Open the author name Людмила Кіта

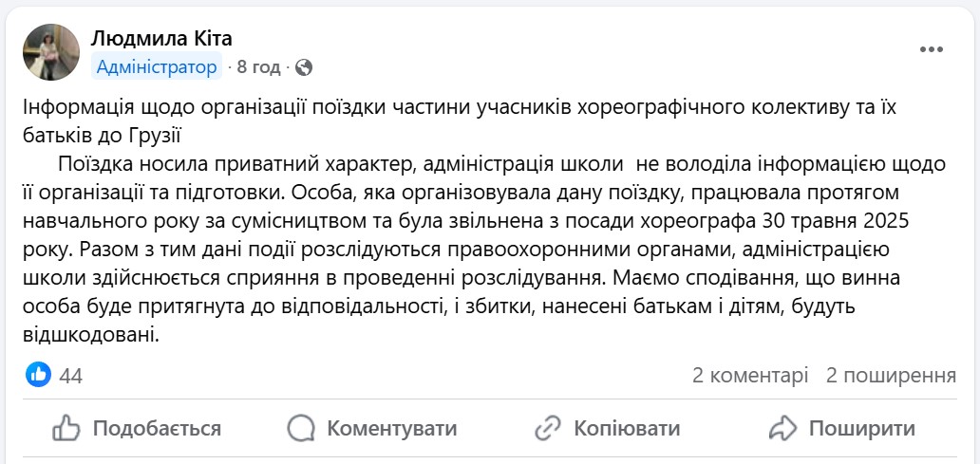pyautogui.click(x=161, y=38)
